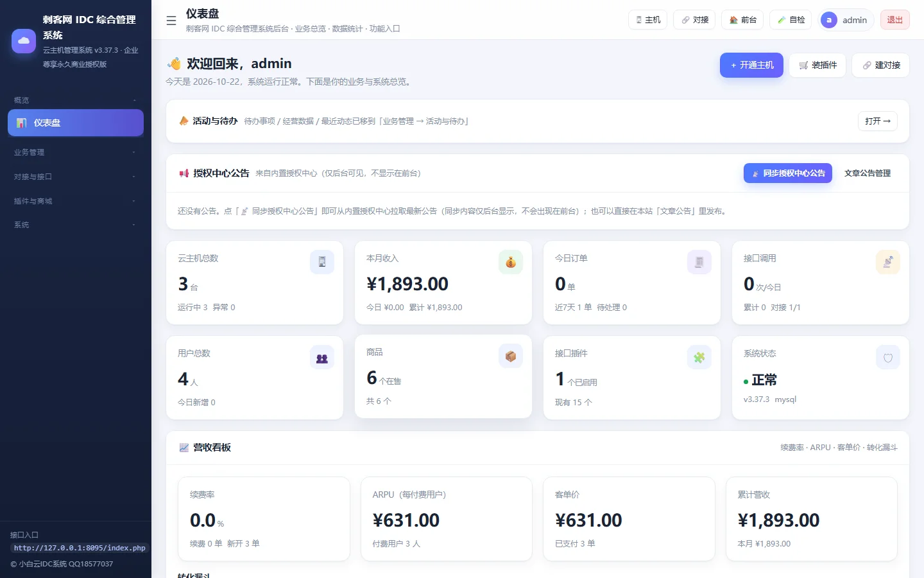924x578 pixels.
Task: Click the 装插件 button
Action: click(x=817, y=65)
